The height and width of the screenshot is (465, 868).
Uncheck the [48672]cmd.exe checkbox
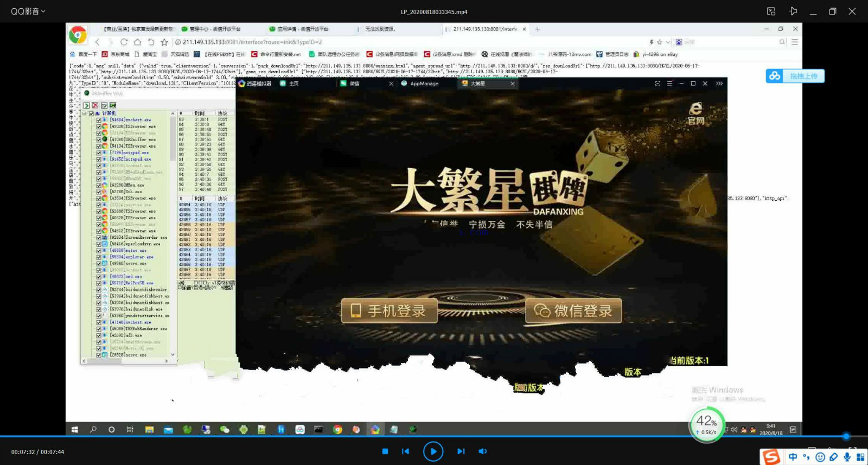tap(98, 276)
